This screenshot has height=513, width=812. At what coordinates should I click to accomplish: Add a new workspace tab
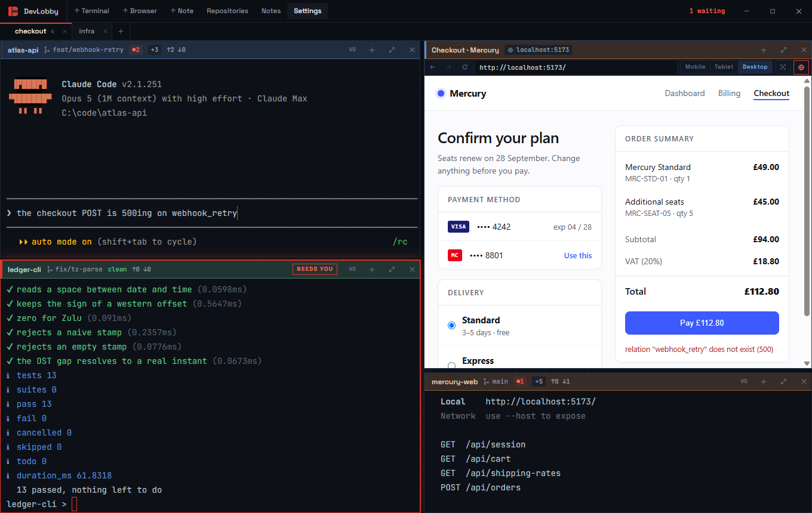click(x=121, y=31)
